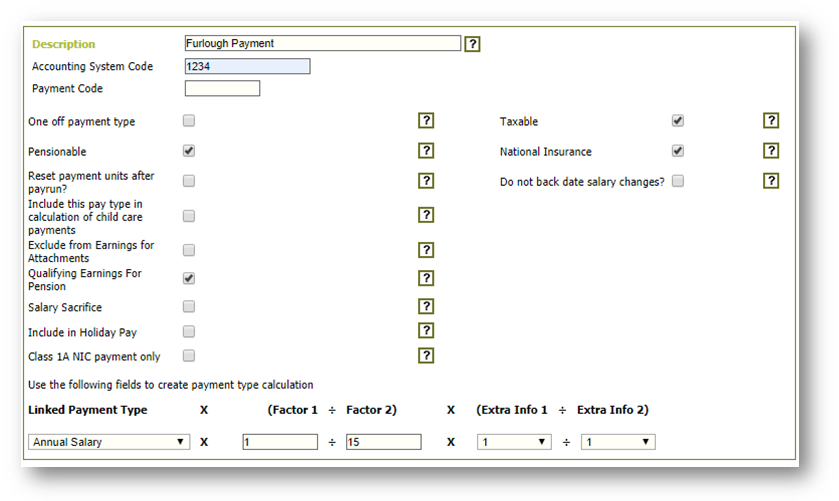Uncheck the Pensionable checkbox
839x501 pixels.
(189, 151)
